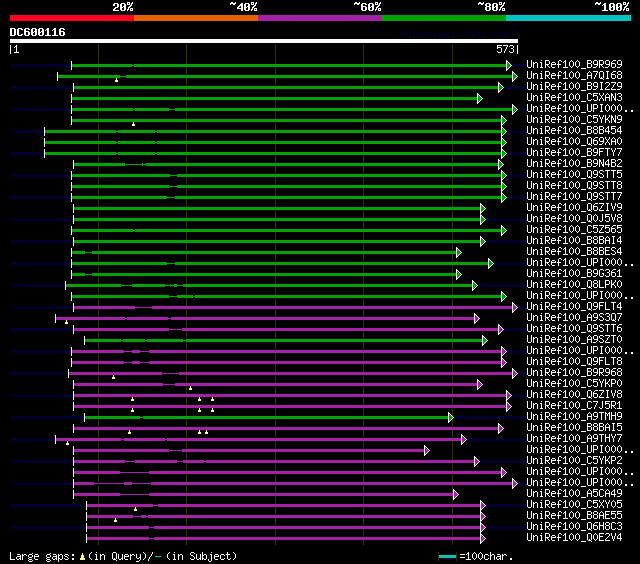Open hit UniRef100_B8B454
This screenshot has width=640, height=564.
(x=574, y=131)
